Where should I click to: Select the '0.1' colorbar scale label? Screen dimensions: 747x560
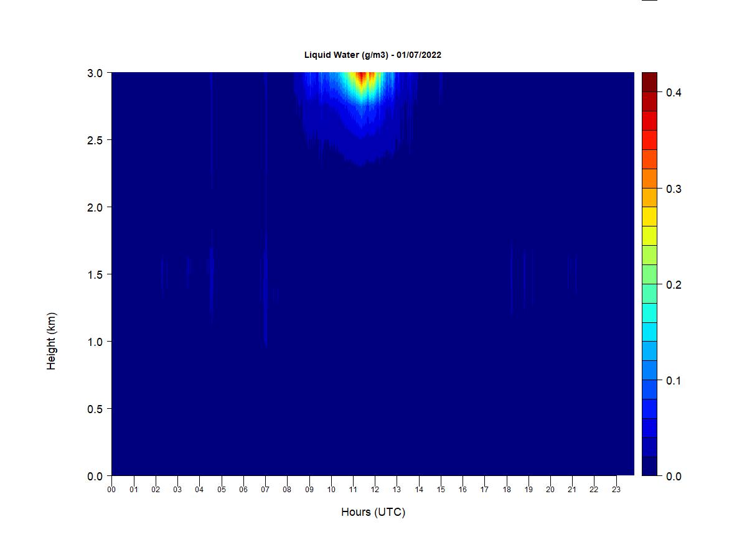[674, 381]
